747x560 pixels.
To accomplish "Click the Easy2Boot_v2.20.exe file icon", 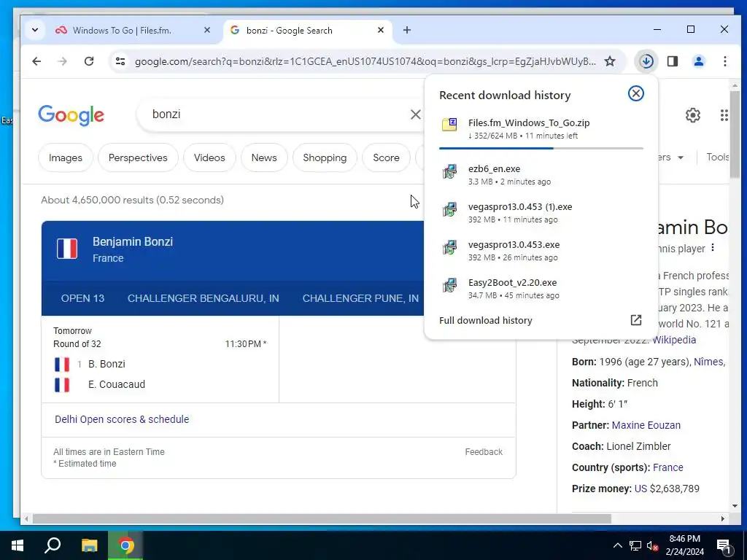I will click(449, 285).
